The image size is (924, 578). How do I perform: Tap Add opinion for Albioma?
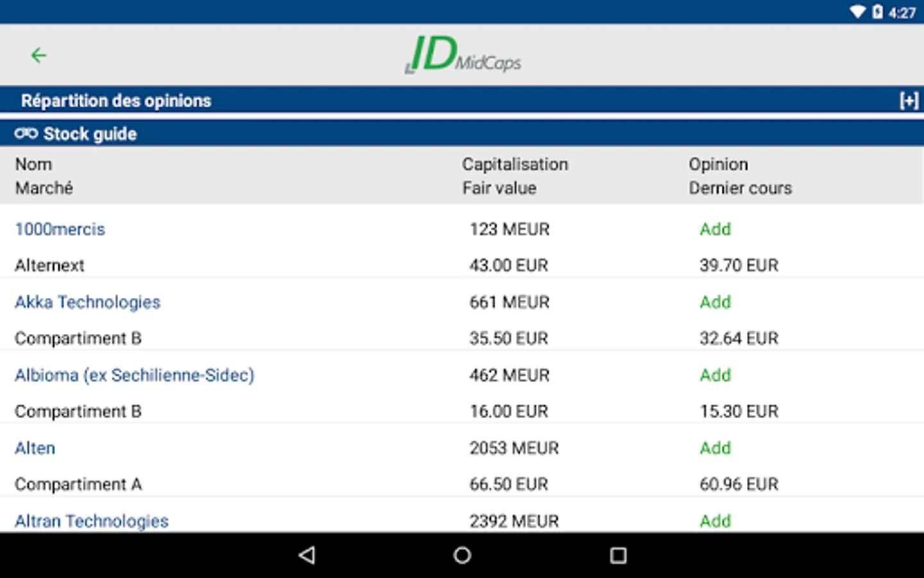click(715, 375)
